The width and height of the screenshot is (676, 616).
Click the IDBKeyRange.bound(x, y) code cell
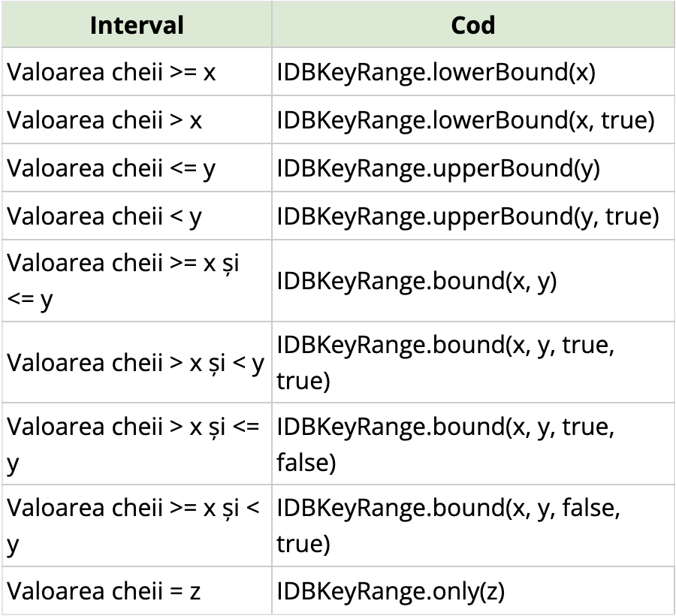click(x=473, y=281)
